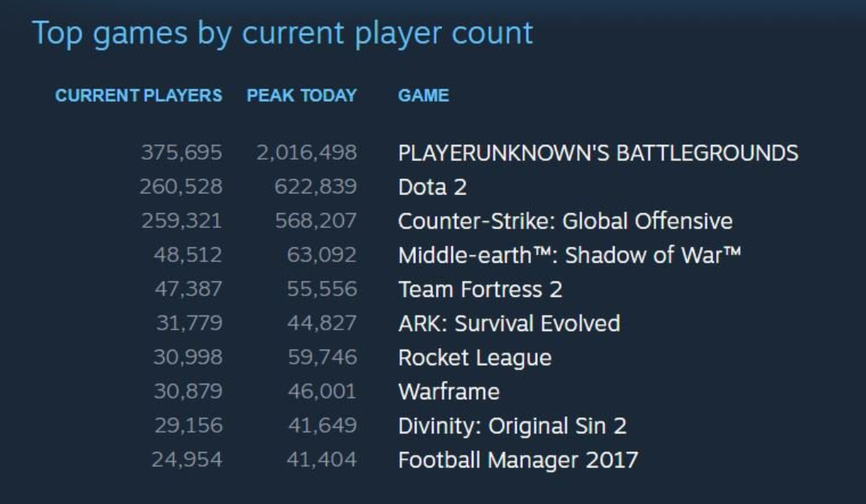Select the 2,016,498 peak today value

tap(307, 152)
